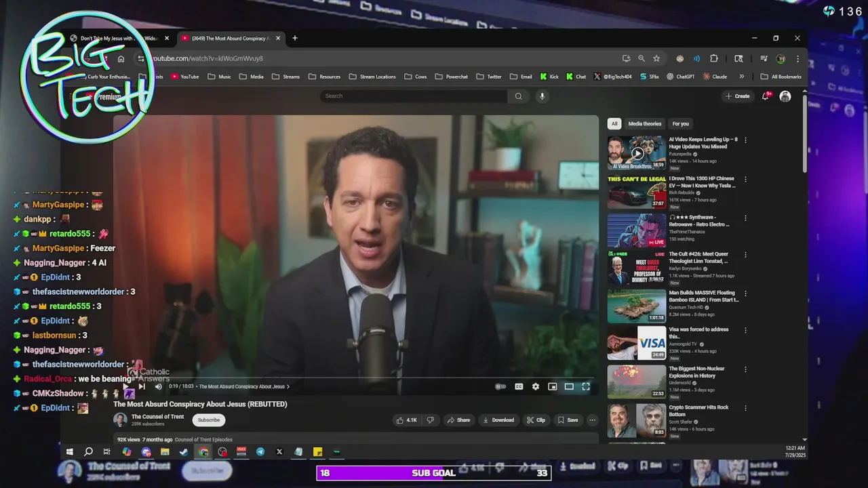The width and height of the screenshot is (868, 488).
Task: Open the Claude bookmark
Action: pos(715,77)
